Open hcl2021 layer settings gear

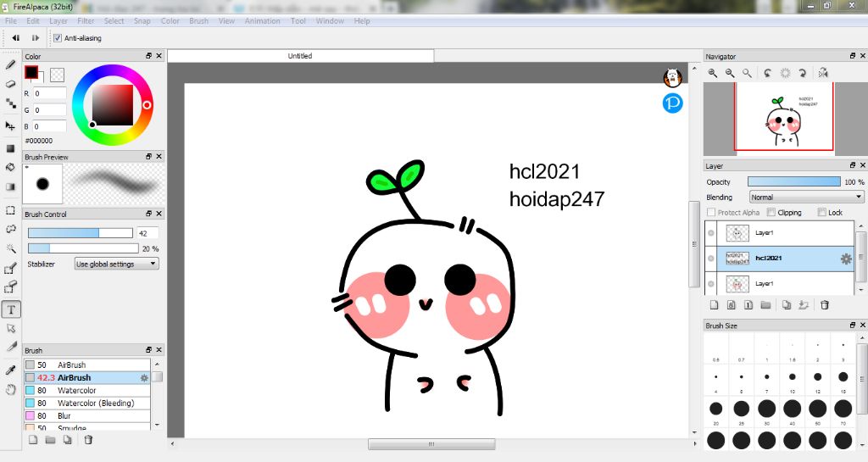click(846, 259)
